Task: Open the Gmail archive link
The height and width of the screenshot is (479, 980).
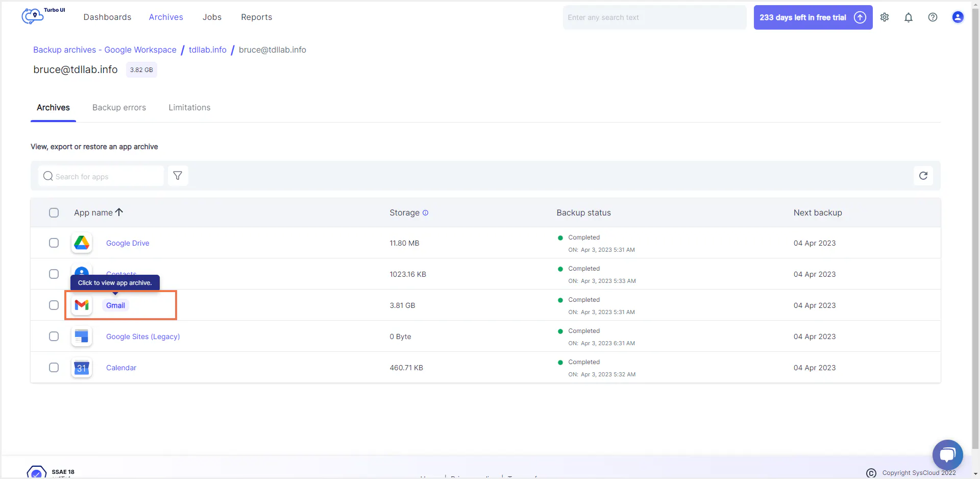Action: pyautogui.click(x=115, y=305)
